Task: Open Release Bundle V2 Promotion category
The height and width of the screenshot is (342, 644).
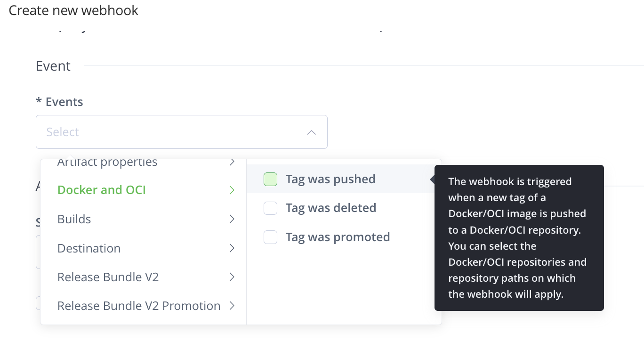Action: tap(139, 306)
